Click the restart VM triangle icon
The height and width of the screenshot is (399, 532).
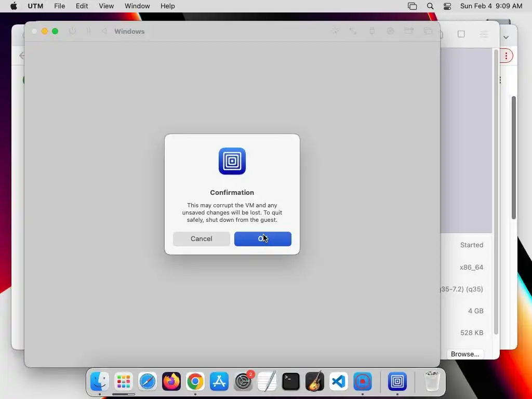(x=104, y=31)
